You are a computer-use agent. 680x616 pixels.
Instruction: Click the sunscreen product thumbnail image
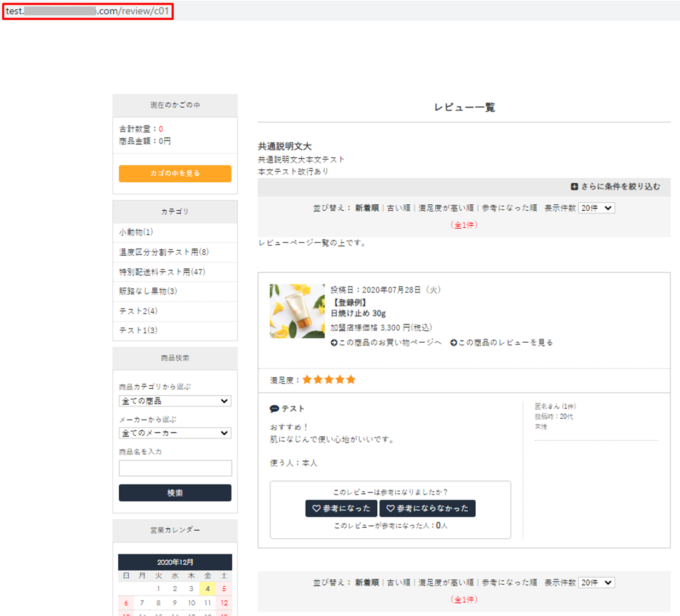(297, 311)
